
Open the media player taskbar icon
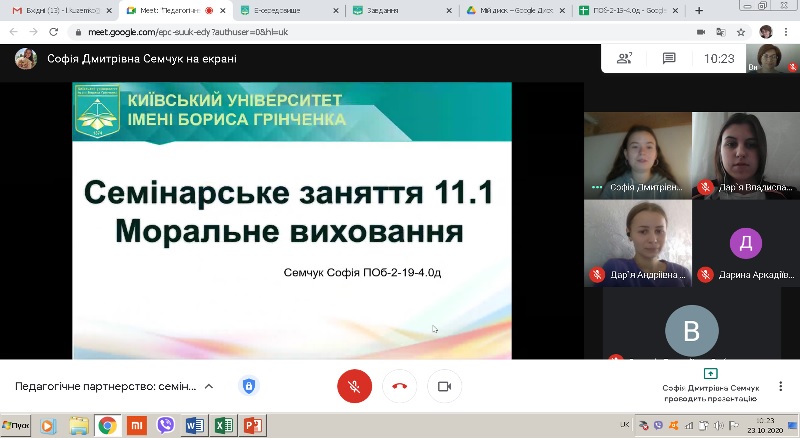48,425
